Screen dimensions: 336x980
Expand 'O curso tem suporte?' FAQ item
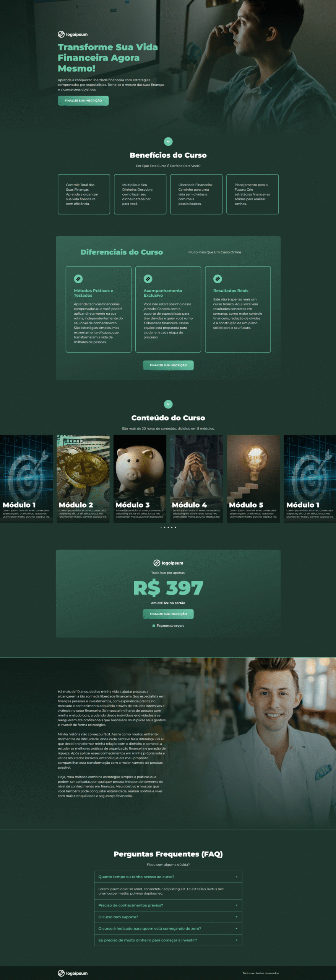coord(168,917)
